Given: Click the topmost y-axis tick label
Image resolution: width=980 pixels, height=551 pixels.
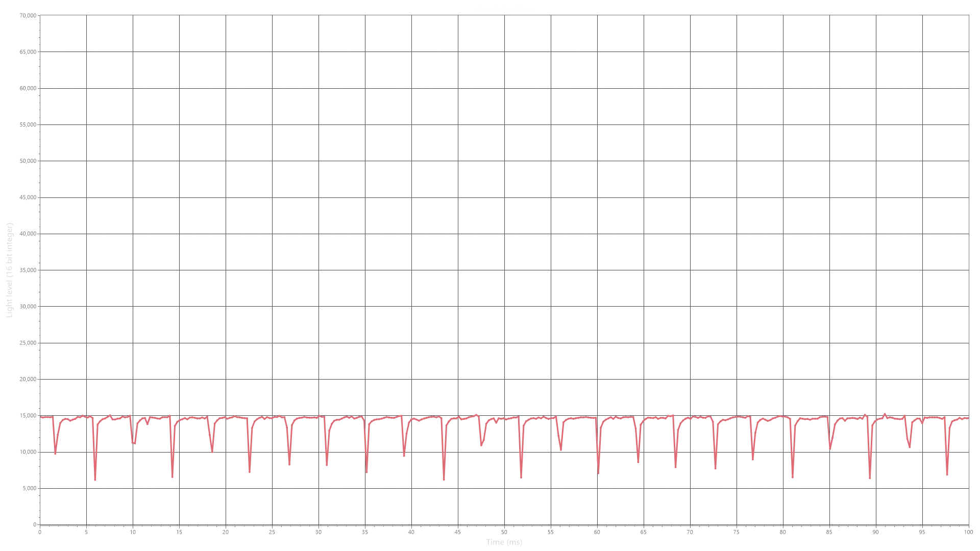Looking at the screenshot, I should tap(27, 16).
